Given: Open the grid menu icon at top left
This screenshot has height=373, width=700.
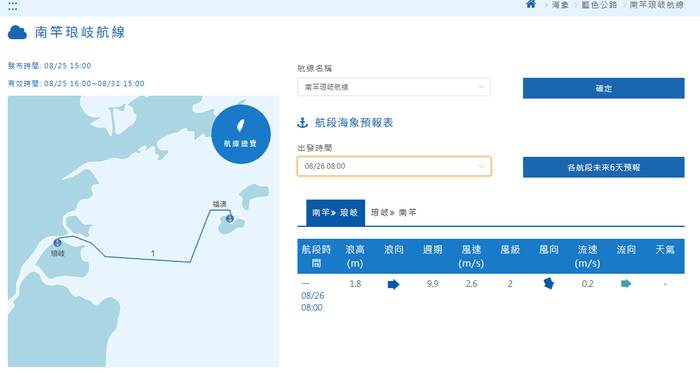Looking at the screenshot, I should pyautogui.click(x=12, y=6).
